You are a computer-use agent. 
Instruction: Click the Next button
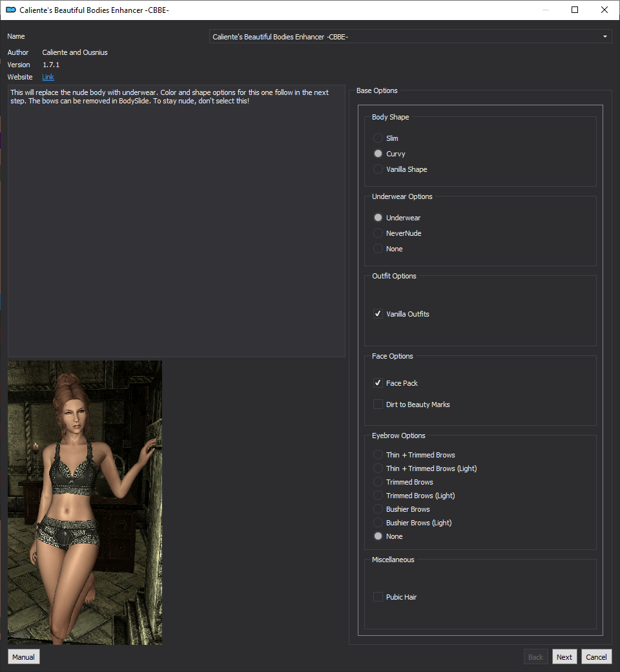(564, 657)
